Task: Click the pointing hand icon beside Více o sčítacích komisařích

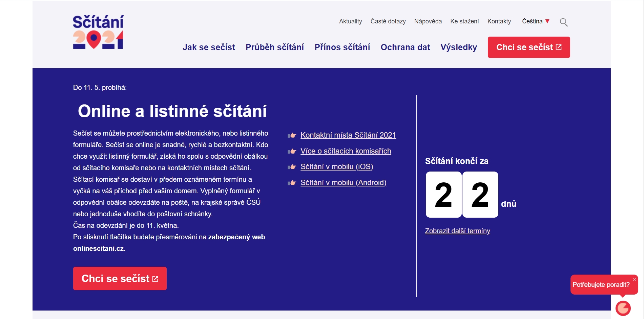Action: pyautogui.click(x=292, y=151)
